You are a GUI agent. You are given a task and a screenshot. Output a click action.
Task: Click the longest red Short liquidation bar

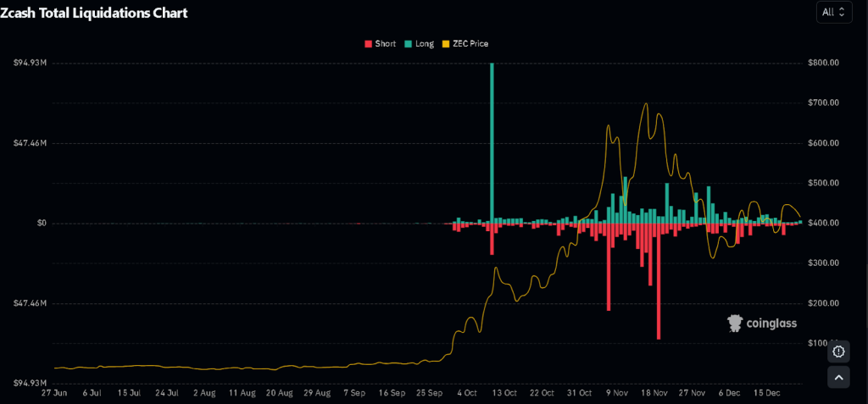[x=658, y=281]
